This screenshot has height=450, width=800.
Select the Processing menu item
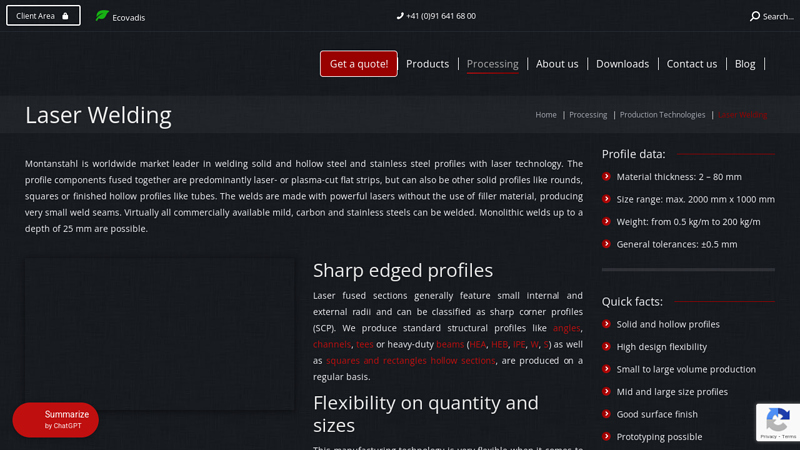coord(492,64)
